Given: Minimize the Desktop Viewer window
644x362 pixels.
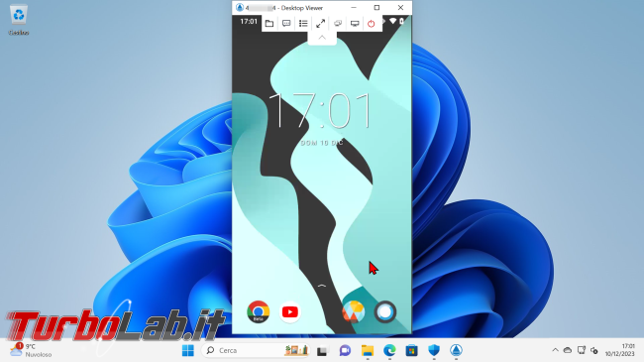Looking at the screenshot, I should coord(354,7).
